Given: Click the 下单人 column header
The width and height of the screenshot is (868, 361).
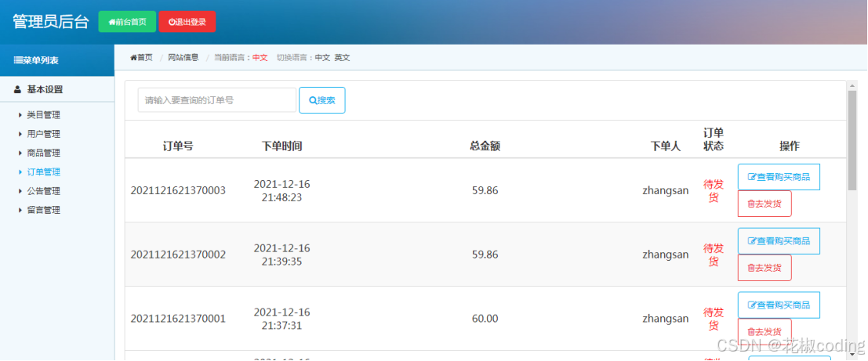Looking at the screenshot, I should (666, 146).
